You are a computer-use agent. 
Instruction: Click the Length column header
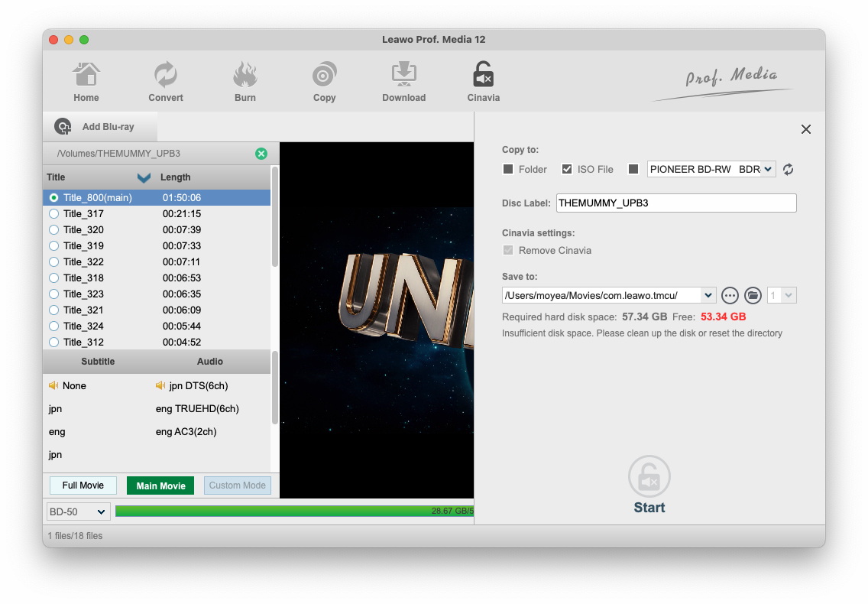(x=176, y=177)
